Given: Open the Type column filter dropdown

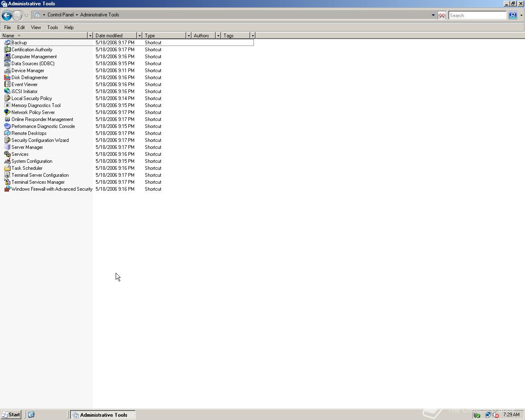Looking at the screenshot, I should (x=189, y=36).
